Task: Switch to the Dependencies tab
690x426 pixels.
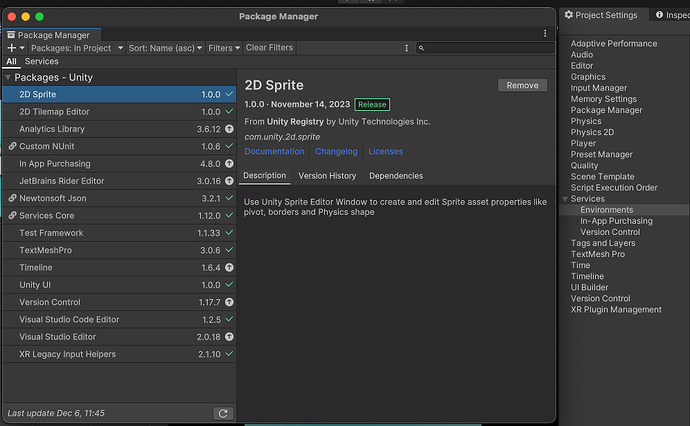Action: pyautogui.click(x=396, y=176)
